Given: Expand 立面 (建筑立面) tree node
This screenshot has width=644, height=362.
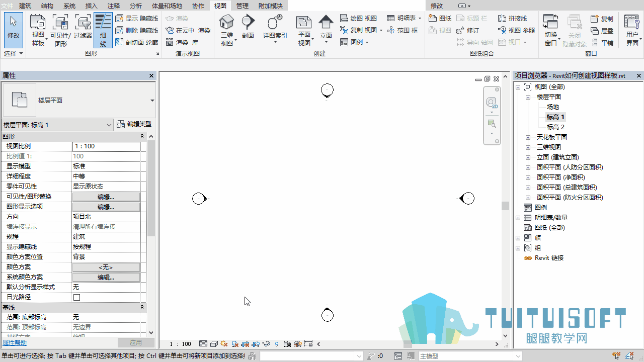Looking at the screenshot, I should coord(528,157).
